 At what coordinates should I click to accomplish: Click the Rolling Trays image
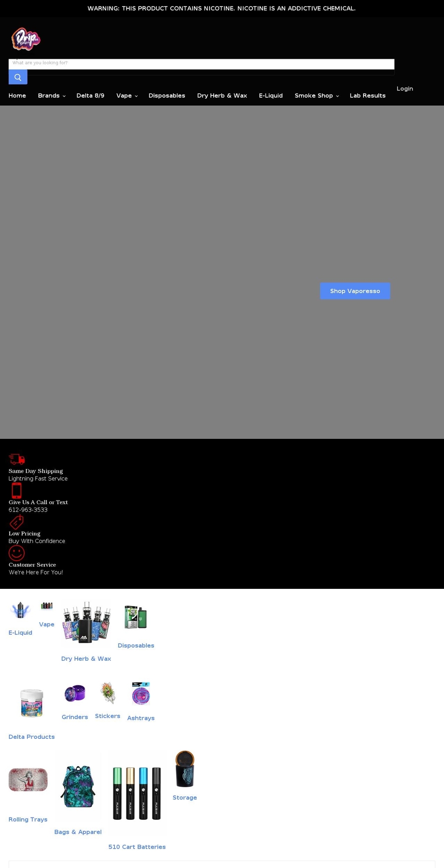[x=28, y=780]
